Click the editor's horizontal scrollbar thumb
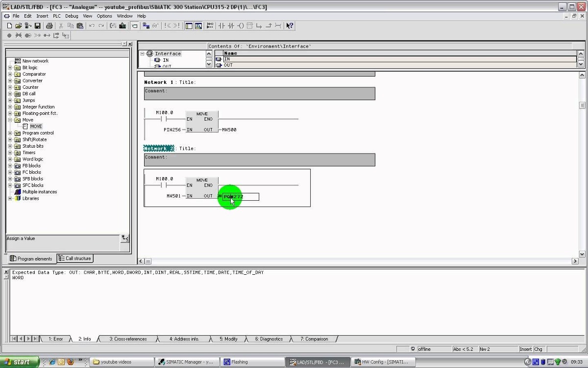 (x=148, y=262)
